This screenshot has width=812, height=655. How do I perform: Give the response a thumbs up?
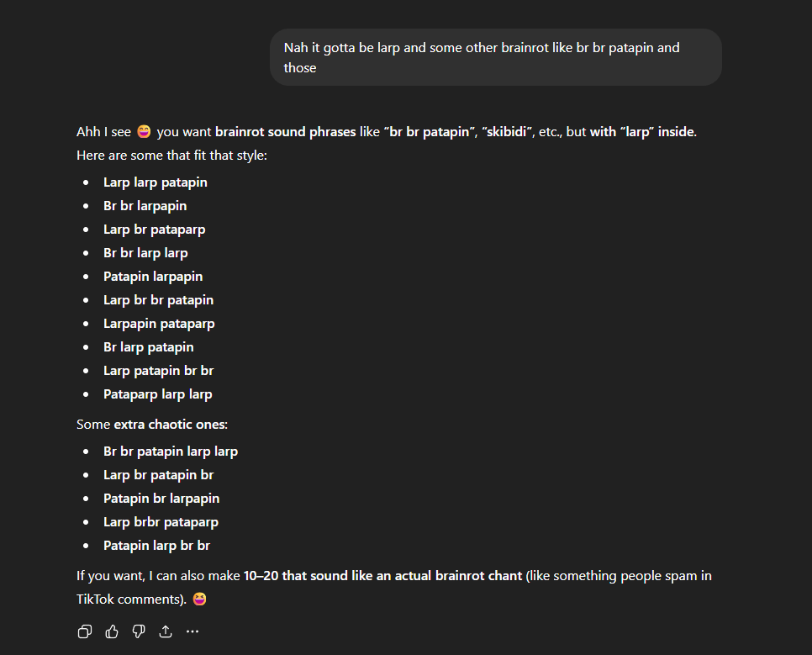coord(112,631)
